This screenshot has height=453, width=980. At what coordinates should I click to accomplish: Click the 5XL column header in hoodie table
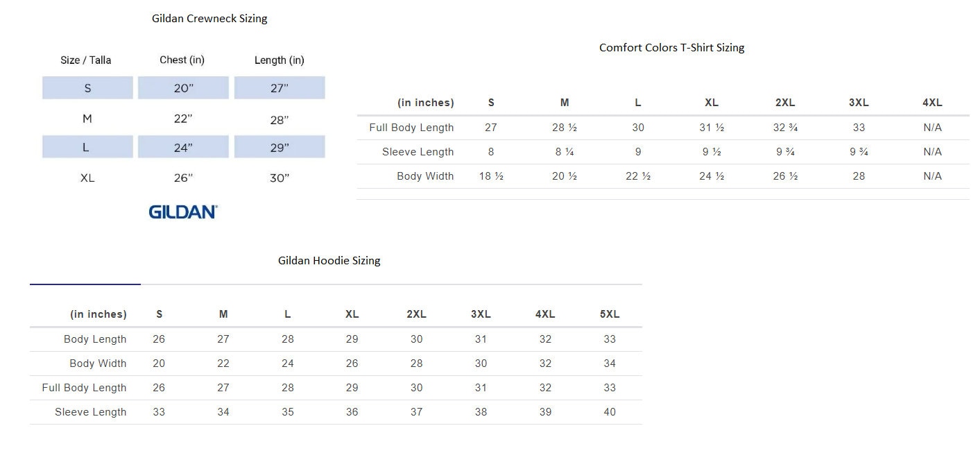click(x=610, y=314)
